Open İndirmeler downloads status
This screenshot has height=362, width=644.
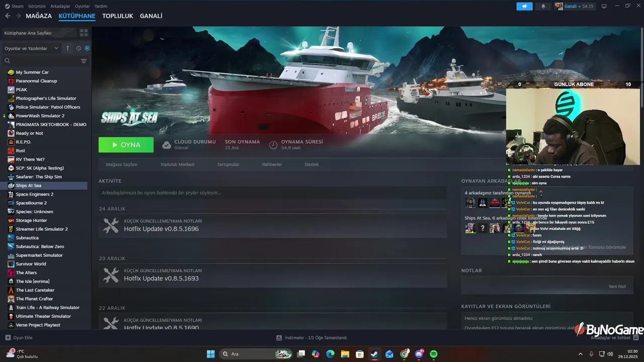[312, 338]
